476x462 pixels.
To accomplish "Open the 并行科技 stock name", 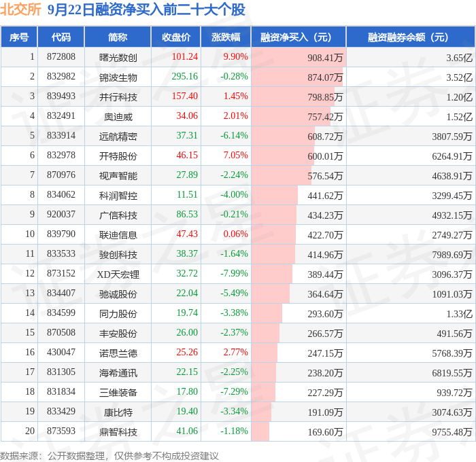I will pyautogui.click(x=118, y=97).
